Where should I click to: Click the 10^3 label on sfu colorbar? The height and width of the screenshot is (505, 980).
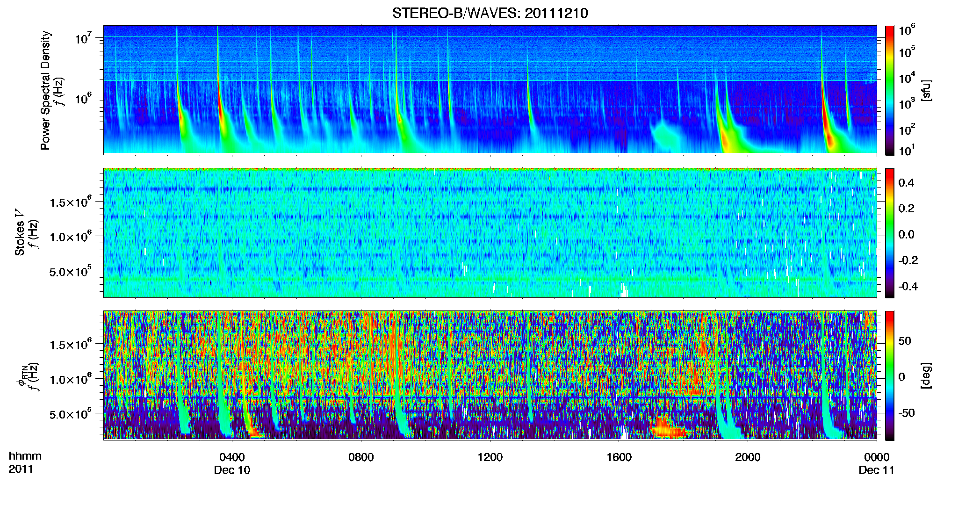(x=907, y=103)
